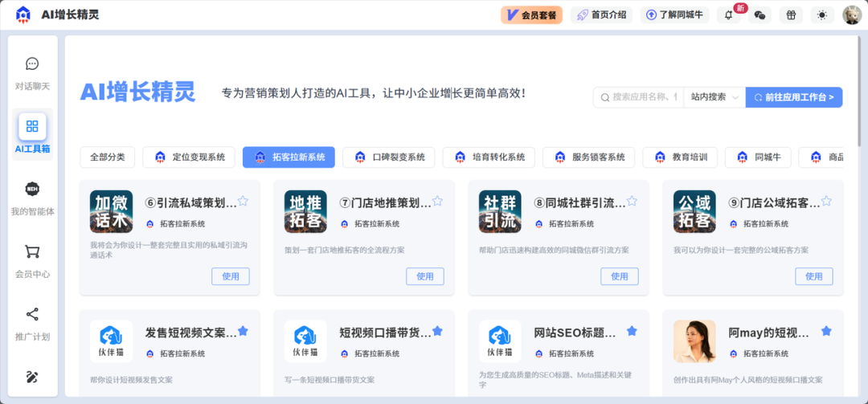Open the 社群引流 app thumbnail

click(500, 211)
